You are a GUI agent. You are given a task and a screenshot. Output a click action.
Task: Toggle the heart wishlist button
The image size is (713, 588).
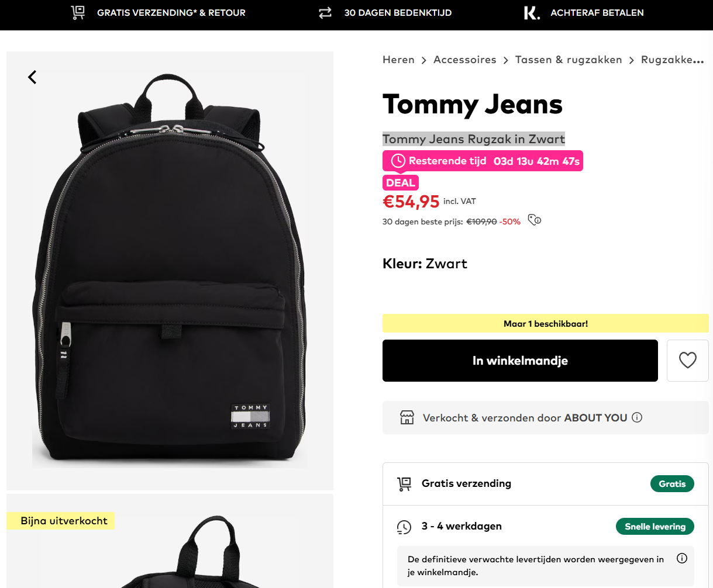[687, 360]
